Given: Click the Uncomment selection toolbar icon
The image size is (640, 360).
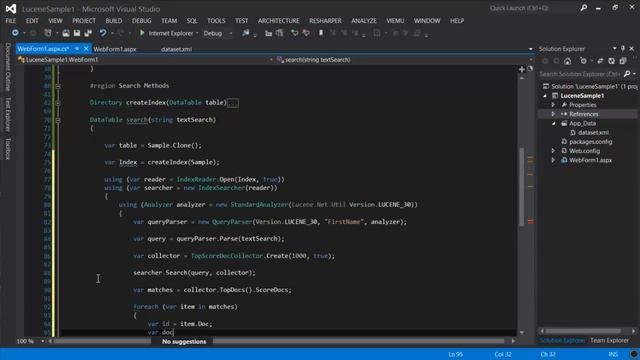Looking at the screenshot, I should coord(306,33).
